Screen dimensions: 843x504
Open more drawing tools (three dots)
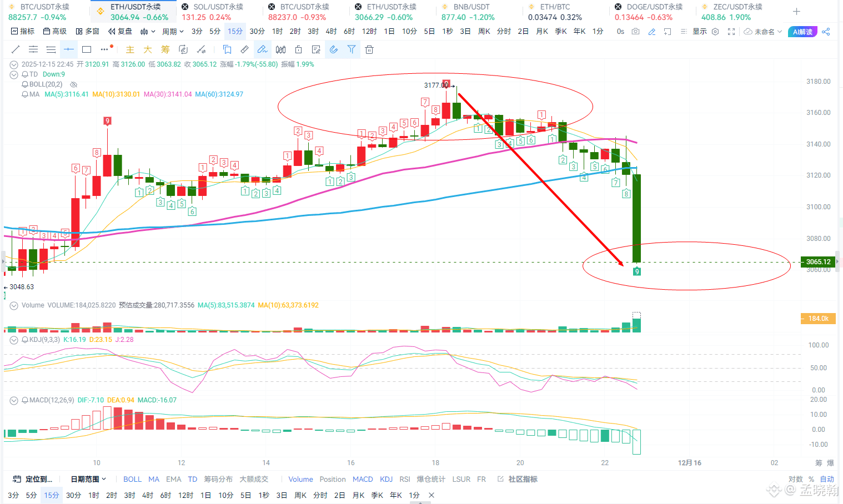tap(105, 49)
